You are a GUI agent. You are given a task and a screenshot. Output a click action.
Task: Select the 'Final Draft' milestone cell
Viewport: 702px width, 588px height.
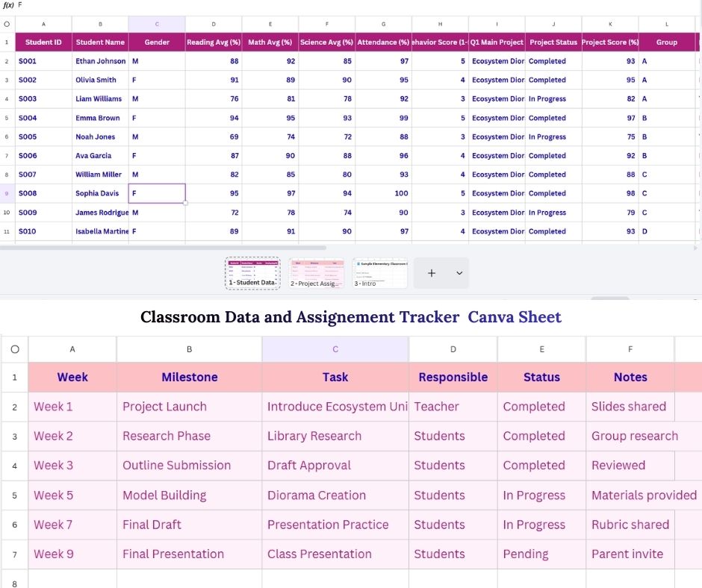pyautogui.click(x=190, y=525)
